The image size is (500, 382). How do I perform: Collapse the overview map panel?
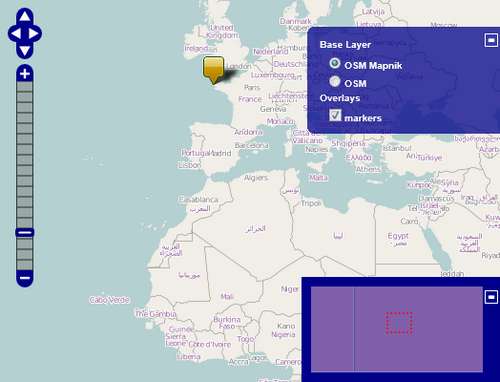coord(491,296)
